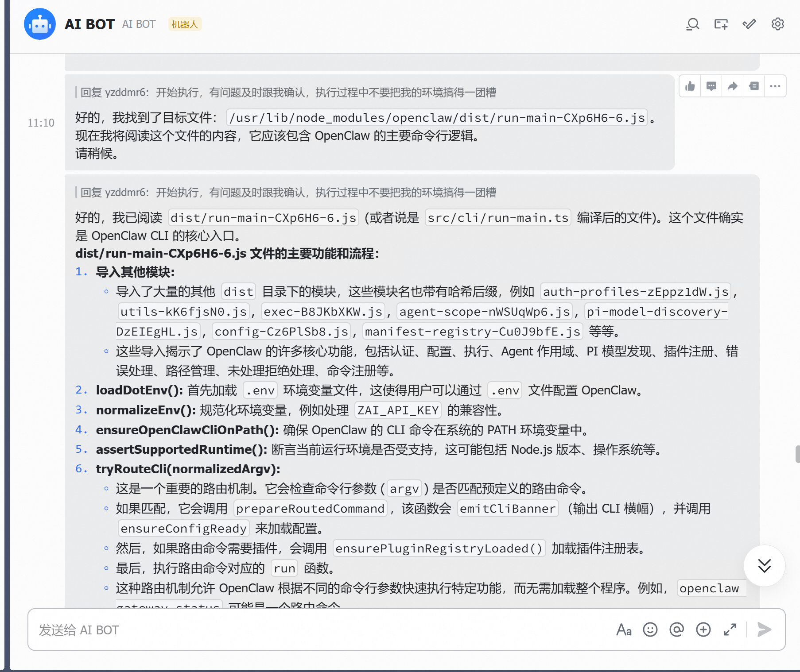
Task: Click the 'agent-scope-nWSUqWp6.js' code snippet
Action: click(x=485, y=312)
